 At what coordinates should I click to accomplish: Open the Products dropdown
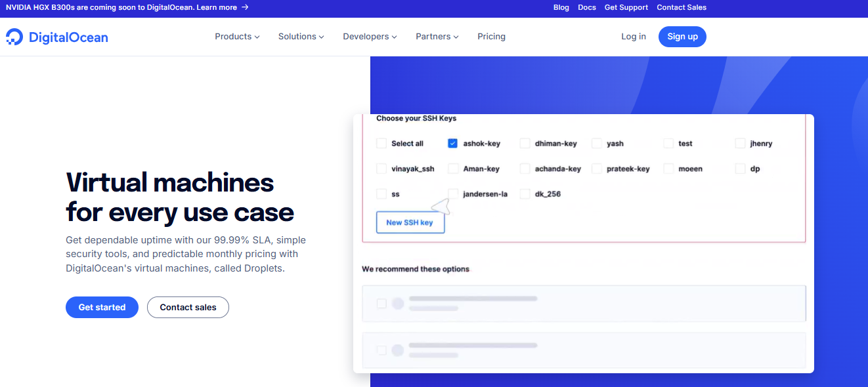click(x=237, y=37)
